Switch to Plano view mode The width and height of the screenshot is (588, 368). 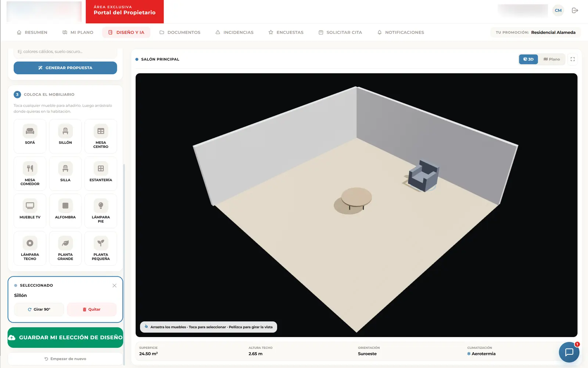click(x=552, y=59)
